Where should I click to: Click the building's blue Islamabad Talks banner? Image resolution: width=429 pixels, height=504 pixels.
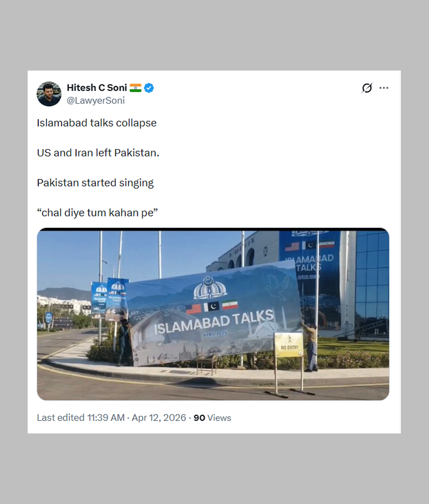(310, 273)
